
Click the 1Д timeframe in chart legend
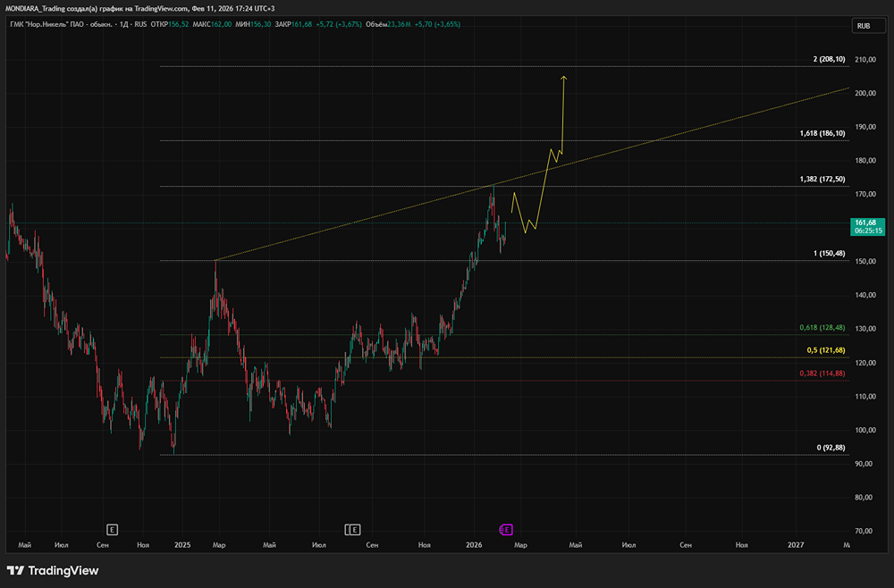tap(123, 24)
